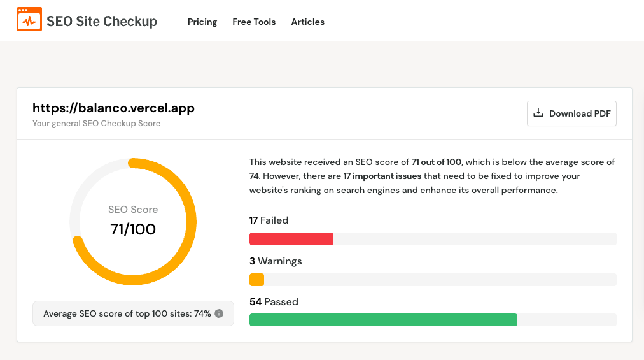Click the Download PDF button

(571, 113)
